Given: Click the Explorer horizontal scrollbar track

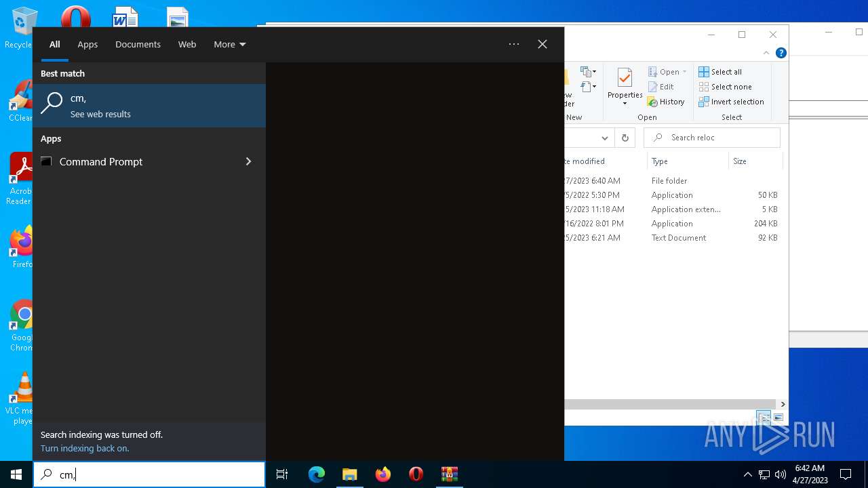Looking at the screenshot, I should click(x=670, y=404).
